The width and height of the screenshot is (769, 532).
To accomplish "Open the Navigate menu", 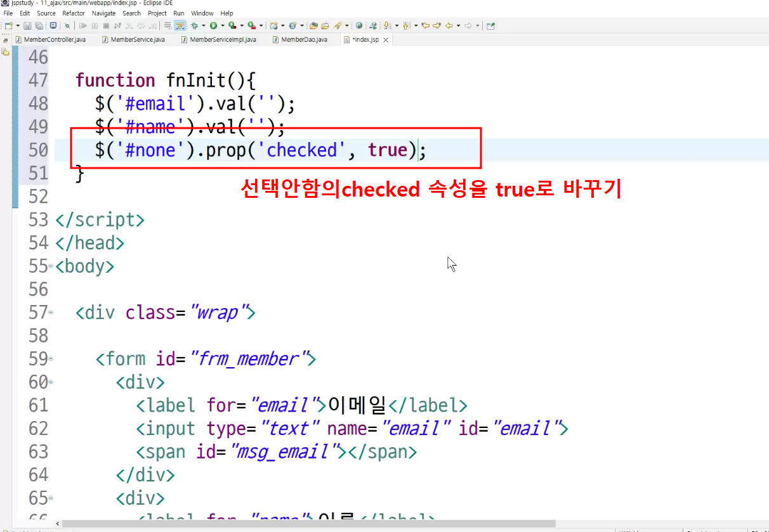I will (104, 13).
